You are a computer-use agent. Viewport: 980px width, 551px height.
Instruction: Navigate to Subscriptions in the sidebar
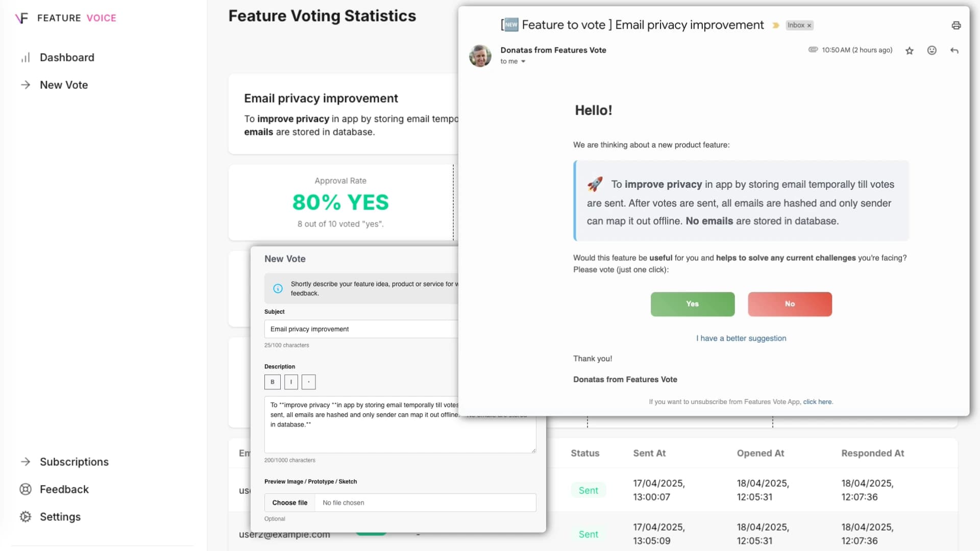(74, 462)
